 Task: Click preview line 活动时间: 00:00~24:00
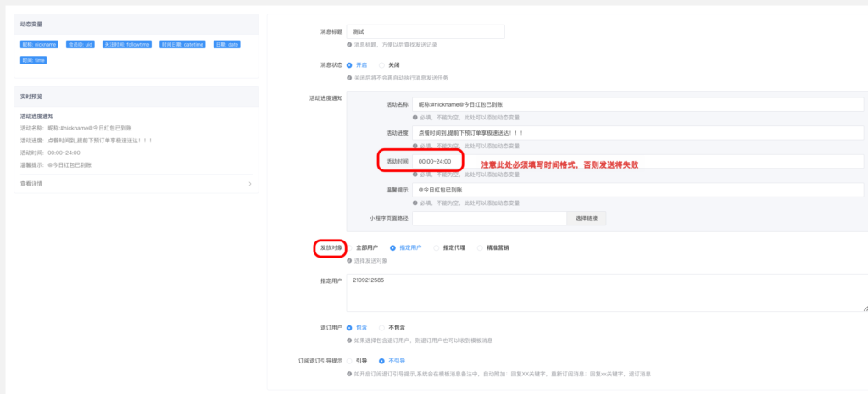point(50,153)
